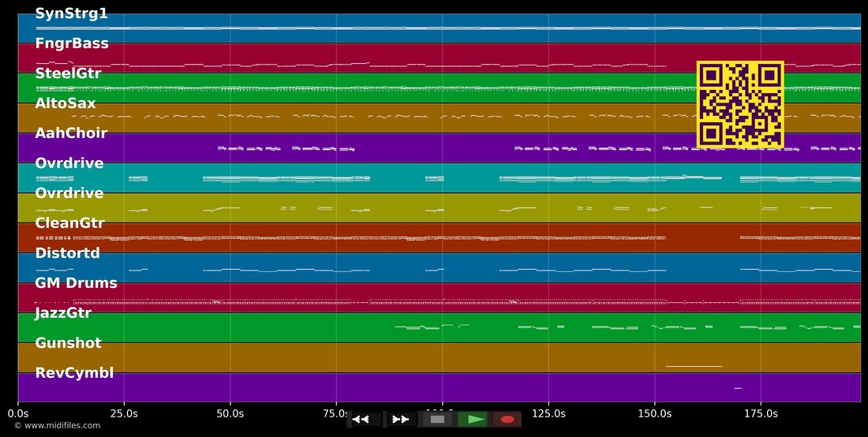Click the 50.0s time axis label

tap(230, 414)
